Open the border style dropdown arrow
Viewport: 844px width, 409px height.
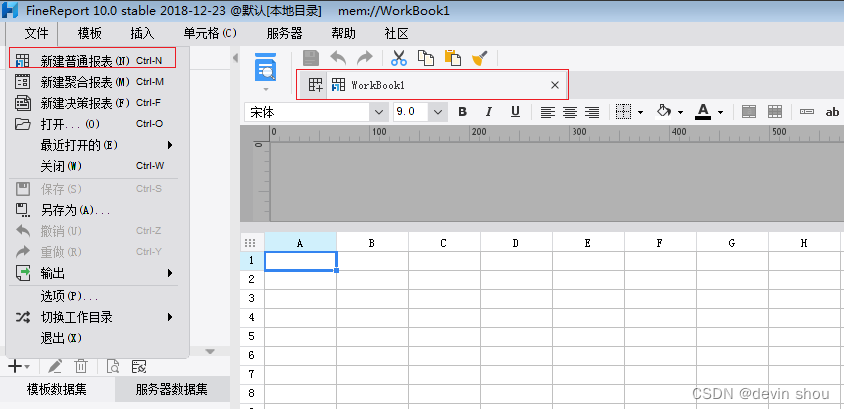click(x=640, y=112)
